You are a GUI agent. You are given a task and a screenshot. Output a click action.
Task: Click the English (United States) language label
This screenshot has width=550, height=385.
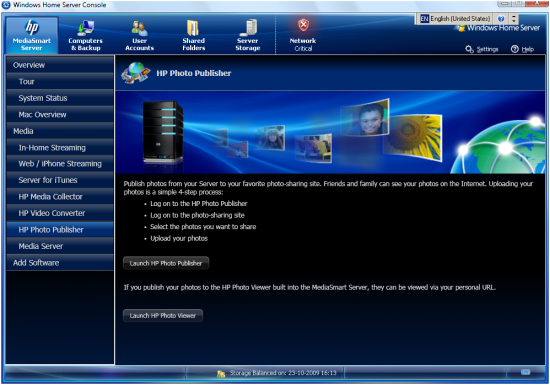[x=460, y=19]
